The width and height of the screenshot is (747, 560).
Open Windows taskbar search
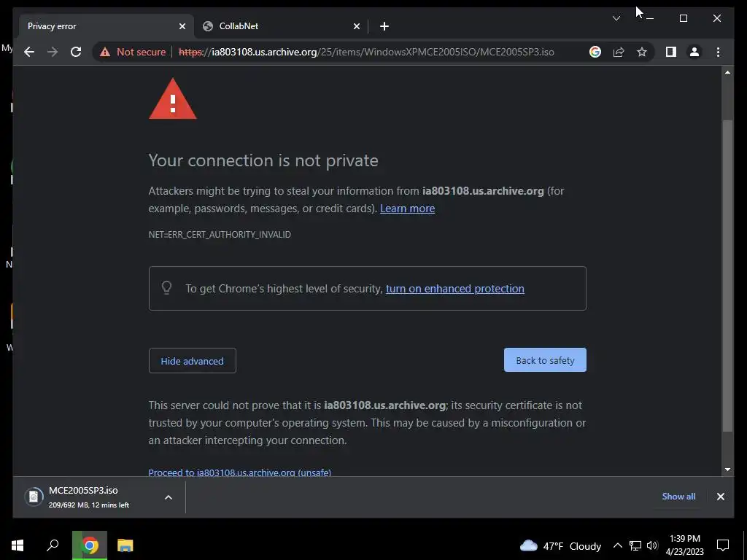(x=53, y=545)
